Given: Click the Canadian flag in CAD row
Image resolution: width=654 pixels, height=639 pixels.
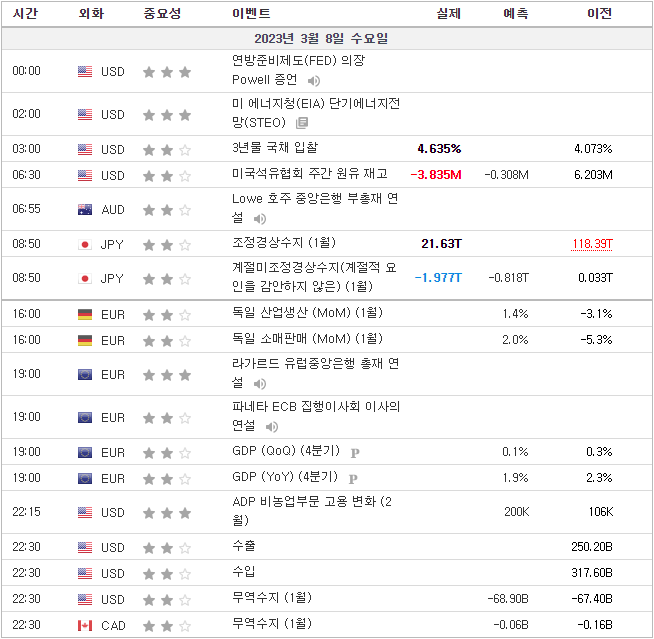Looking at the screenshot, I should click(85, 625).
